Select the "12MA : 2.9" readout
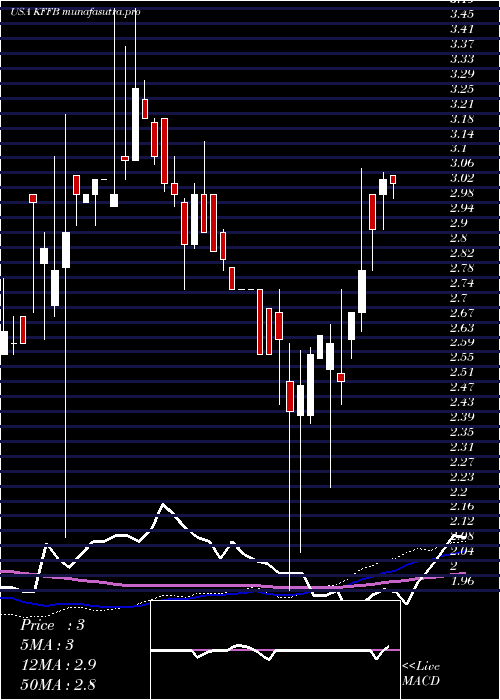500x700 pixels. tap(58, 664)
